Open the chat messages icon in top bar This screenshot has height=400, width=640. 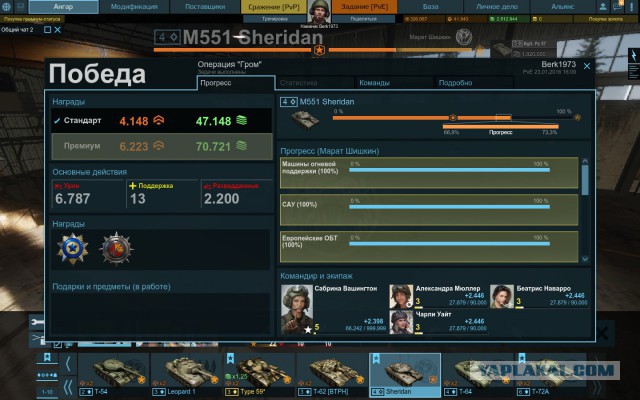pyautogui.click(x=617, y=7)
